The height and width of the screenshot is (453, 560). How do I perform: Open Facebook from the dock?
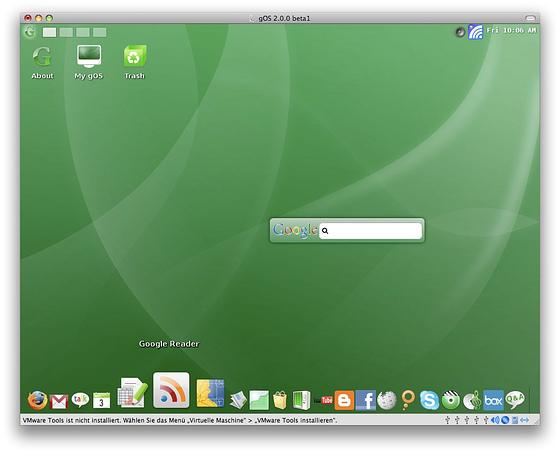pos(366,400)
